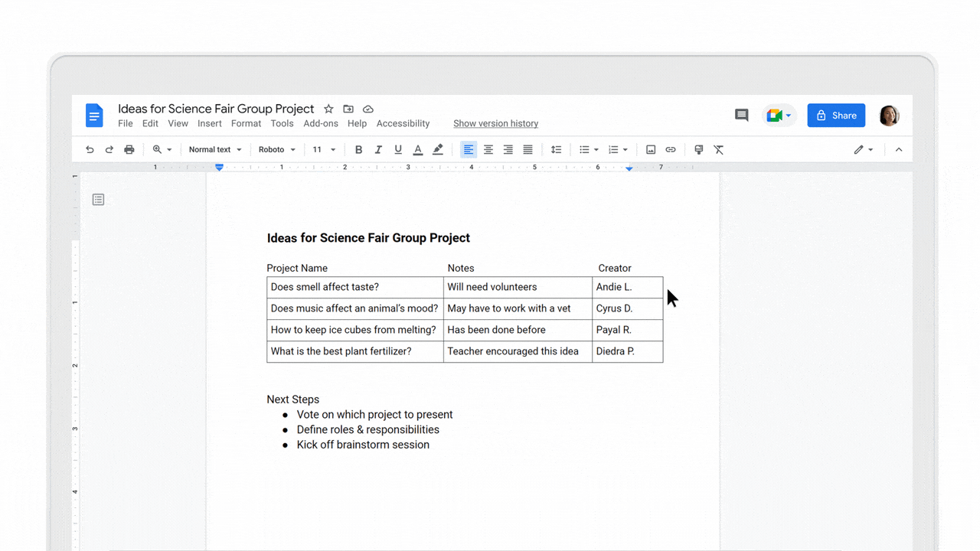Open the comment history icon
Screen dimensions: 980x551
[741, 115]
